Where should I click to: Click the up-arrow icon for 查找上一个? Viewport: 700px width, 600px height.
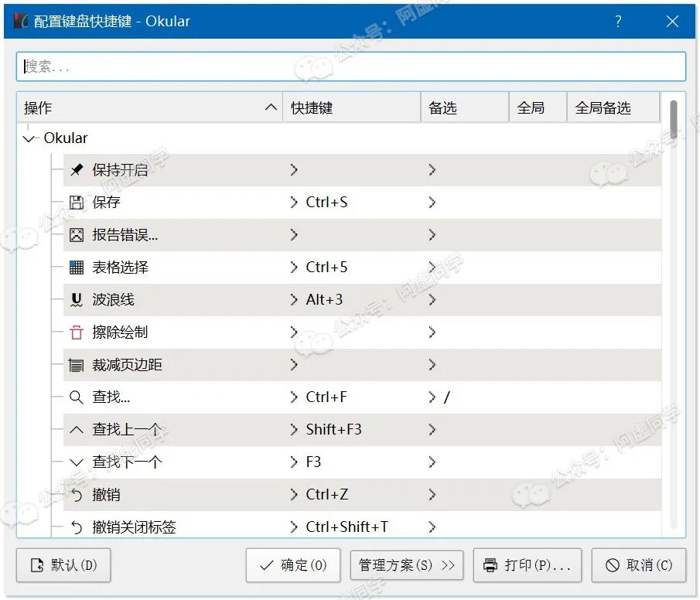pyautogui.click(x=77, y=429)
